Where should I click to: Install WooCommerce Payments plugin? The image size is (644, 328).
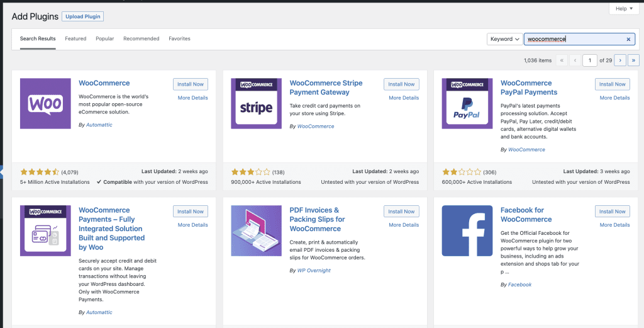click(191, 212)
